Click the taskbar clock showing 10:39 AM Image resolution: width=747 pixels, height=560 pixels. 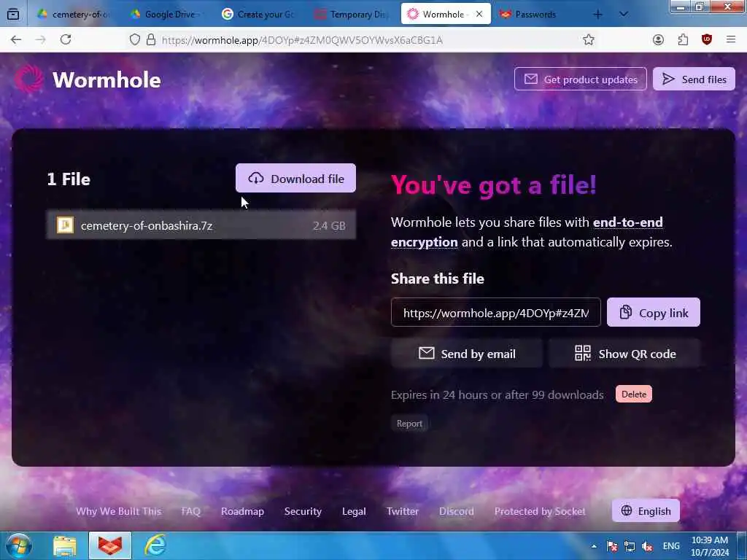point(709,546)
